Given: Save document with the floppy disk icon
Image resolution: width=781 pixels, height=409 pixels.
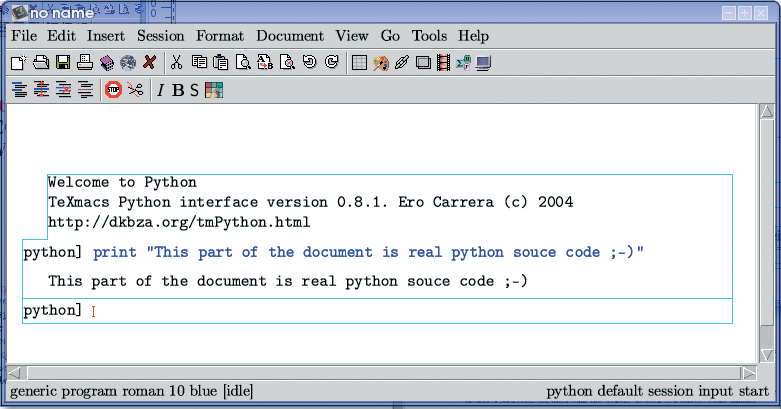Looking at the screenshot, I should point(63,63).
